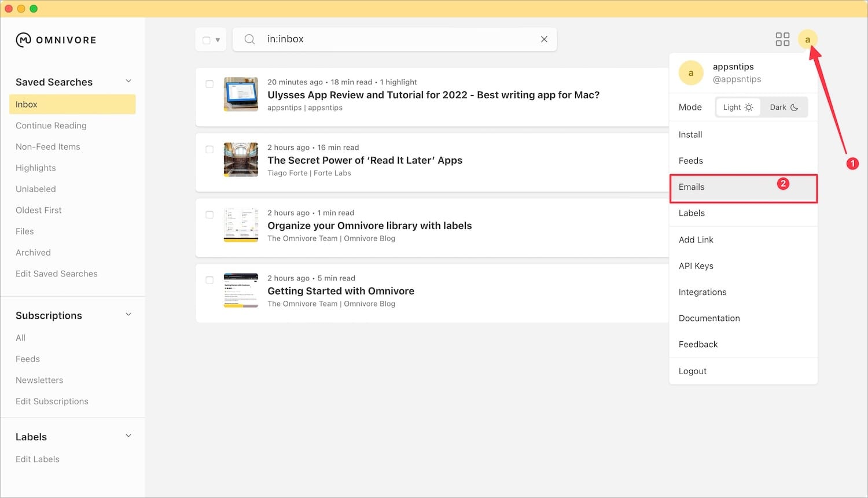Viewport: 868px width, 498px height.
Task: Open Labels from the profile menu
Action: pyautogui.click(x=743, y=213)
